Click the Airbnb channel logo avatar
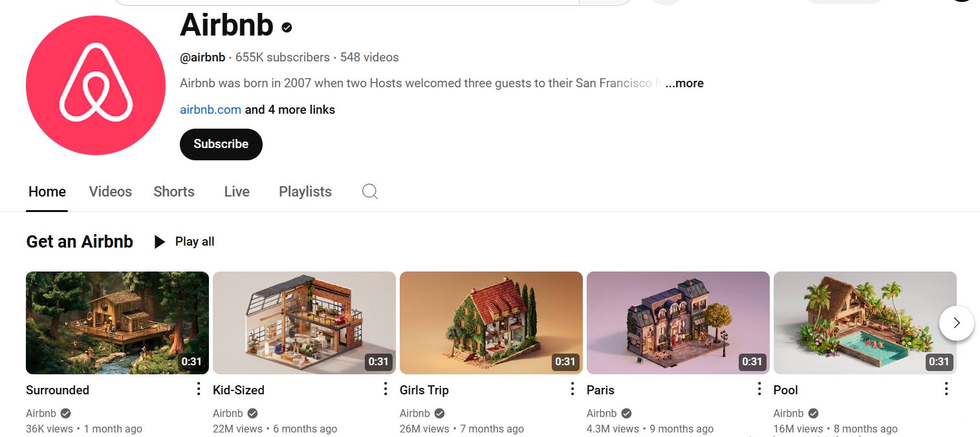Viewport: 980px width, 437px height. coord(96,85)
